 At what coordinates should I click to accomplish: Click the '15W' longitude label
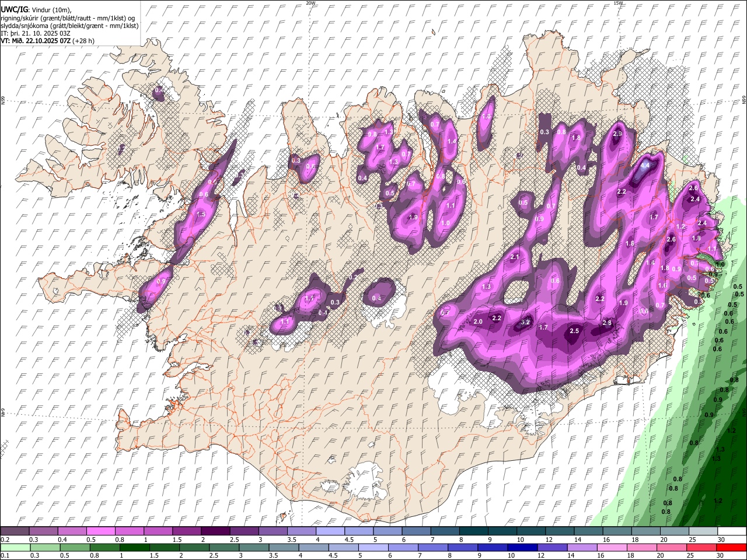[x=618, y=3]
